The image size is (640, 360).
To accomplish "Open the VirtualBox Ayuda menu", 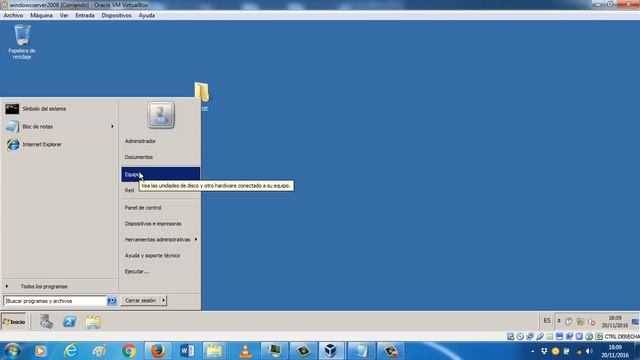I will coord(147,16).
